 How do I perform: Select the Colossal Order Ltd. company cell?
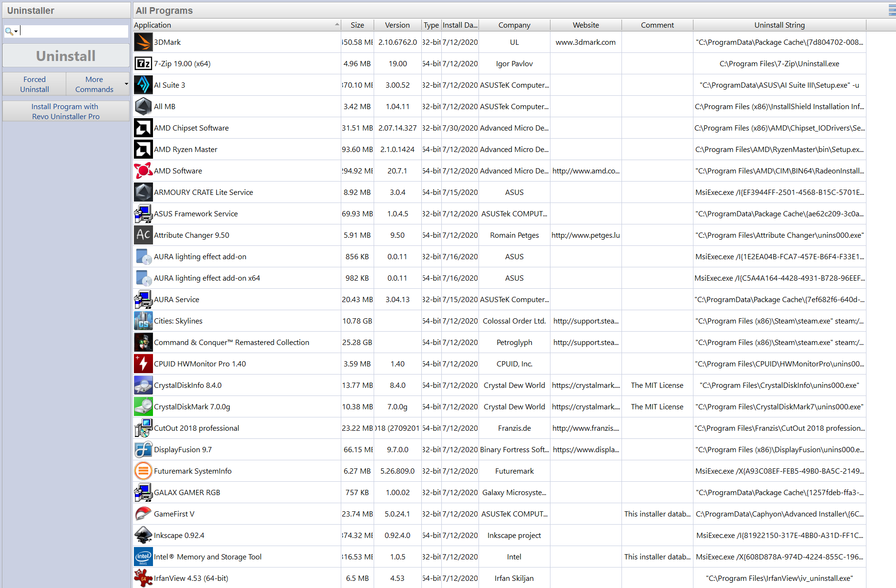[x=514, y=321]
